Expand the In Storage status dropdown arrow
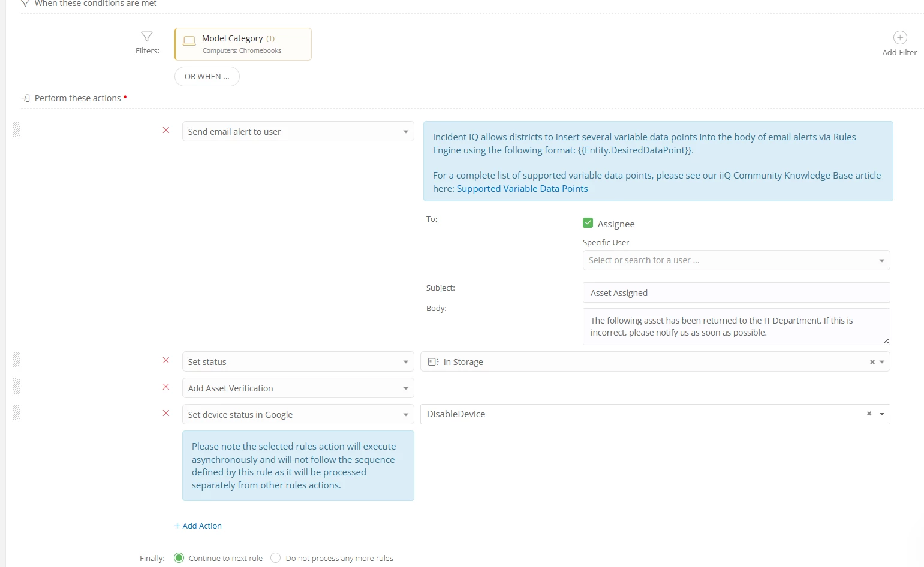This screenshot has width=924, height=567. [882, 362]
